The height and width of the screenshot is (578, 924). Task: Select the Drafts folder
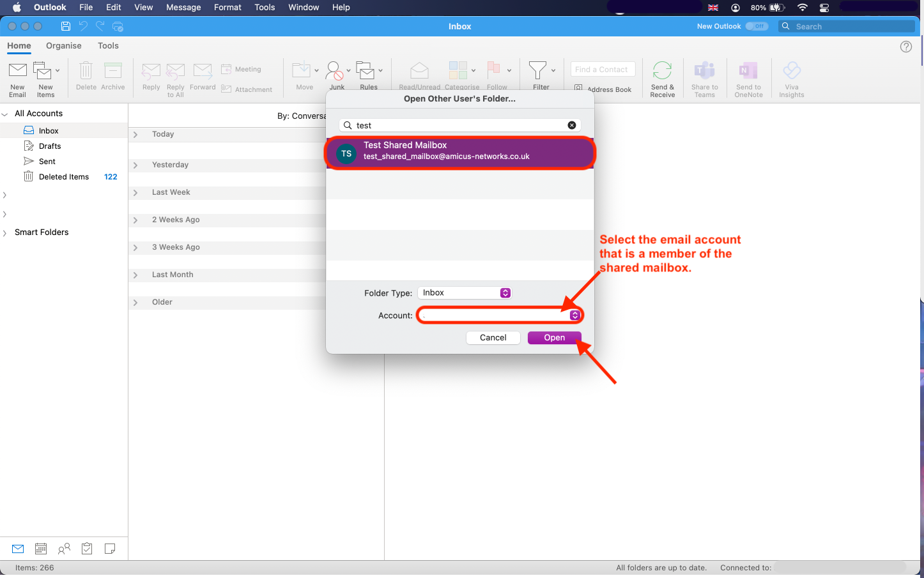(x=50, y=146)
